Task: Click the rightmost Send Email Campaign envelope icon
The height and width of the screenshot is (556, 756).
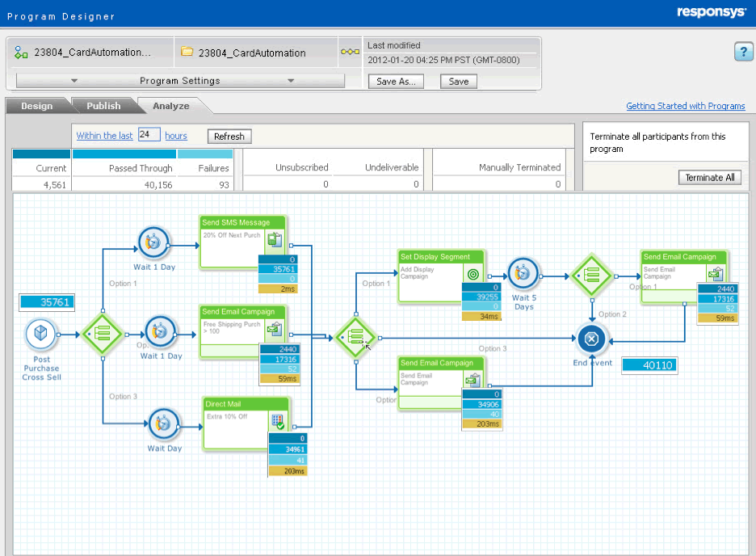Action: point(716,274)
